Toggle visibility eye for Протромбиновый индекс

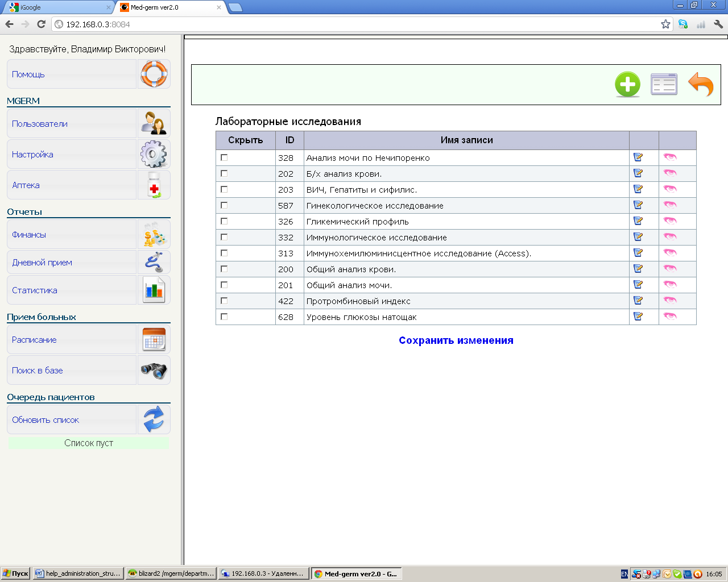[x=670, y=301]
